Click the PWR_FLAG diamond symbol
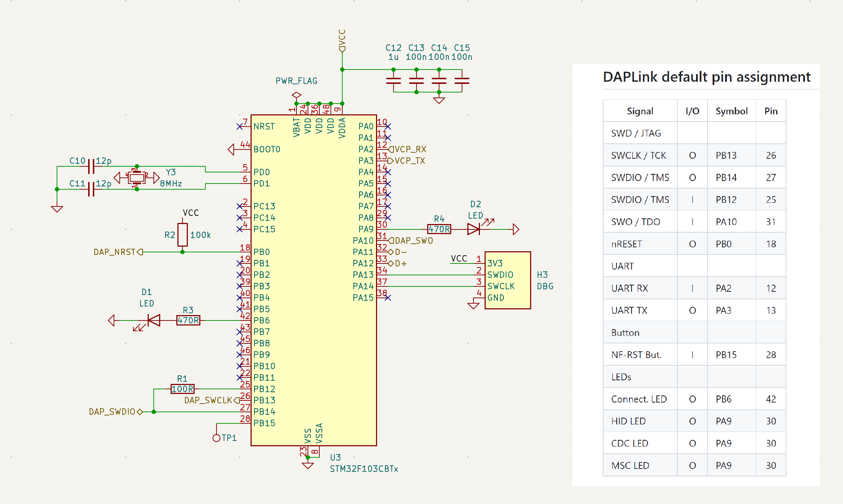 [296, 95]
